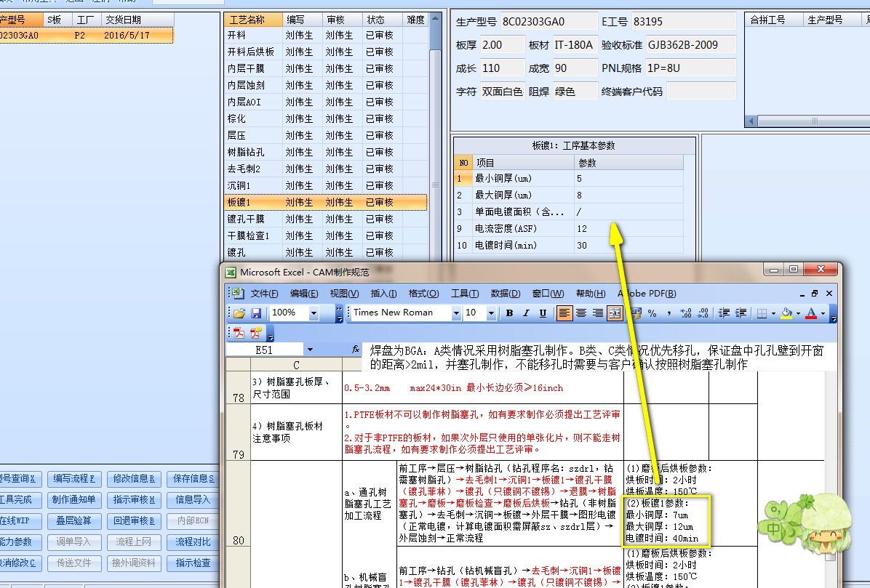Open the Fill Color dropdown arrow
Screen dimensions: 870x588
(x=798, y=313)
